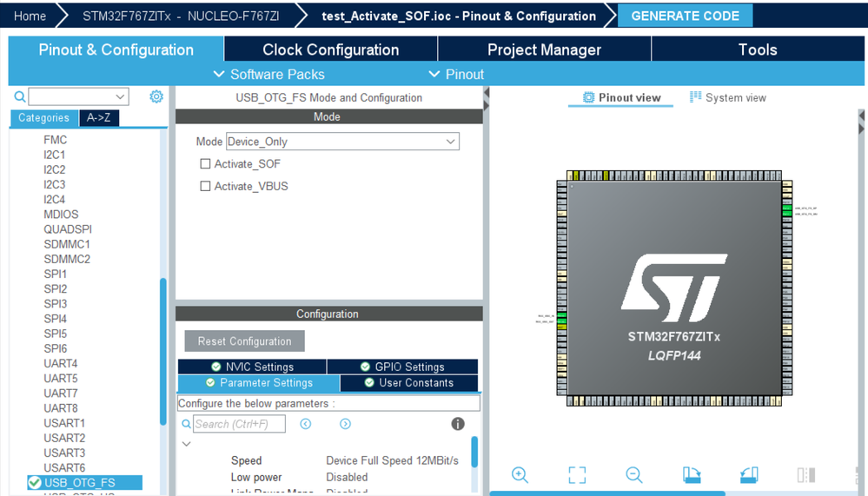
Task: Enable the Activate_VBUS checkbox
Action: (x=205, y=186)
